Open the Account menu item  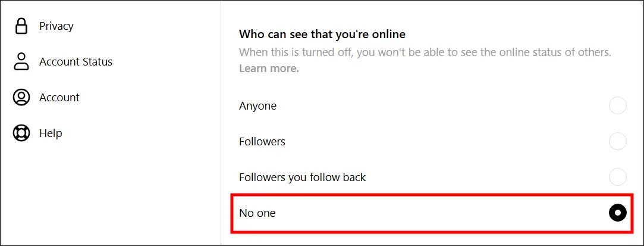[59, 98]
